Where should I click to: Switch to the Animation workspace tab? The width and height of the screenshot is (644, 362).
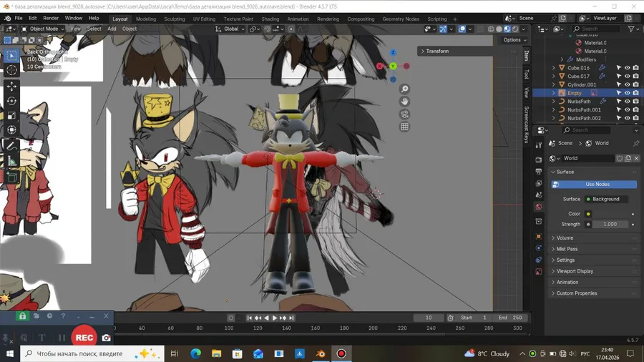(298, 19)
